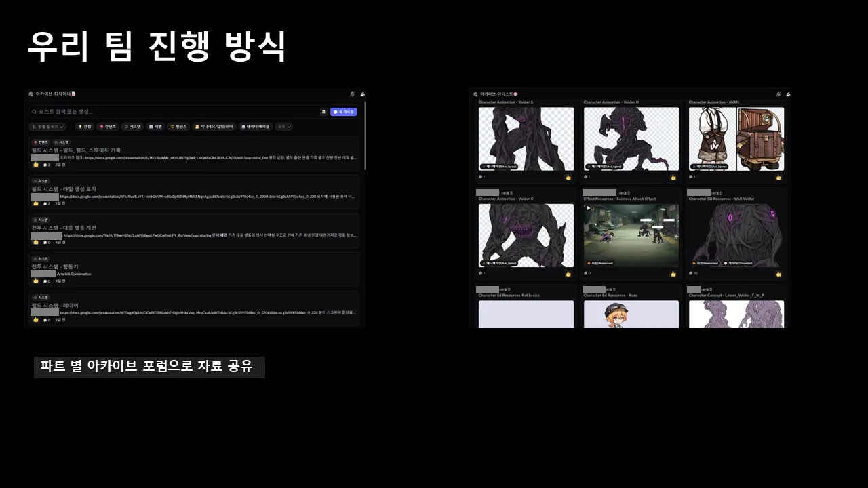Toggle the 레벨 tag filter
The height and width of the screenshot is (488, 868).
pos(156,127)
